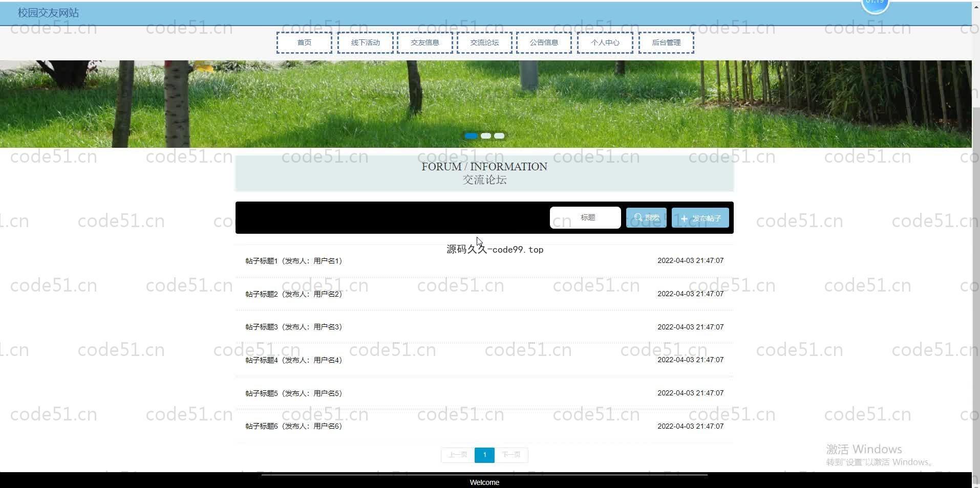The image size is (980, 488).
Task: Click the 下一页 next page button
Action: tap(511, 455)
